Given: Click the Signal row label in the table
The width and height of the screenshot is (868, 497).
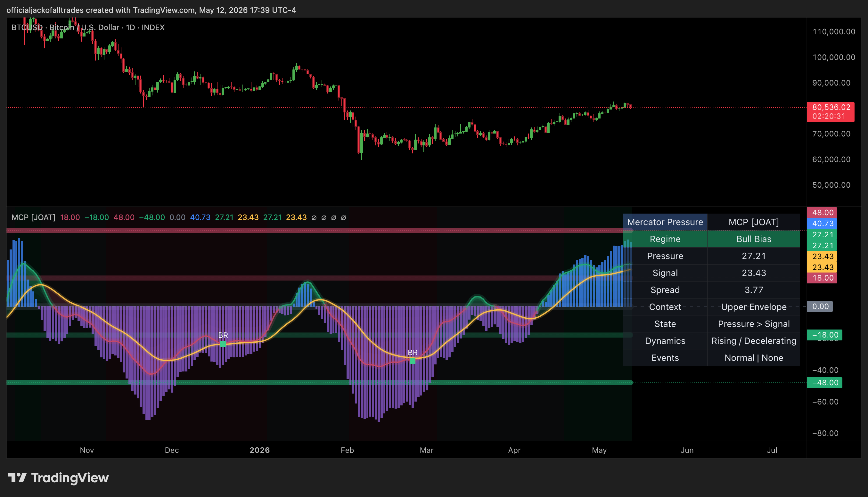Looking at the screenshot, I should (665, 273).
